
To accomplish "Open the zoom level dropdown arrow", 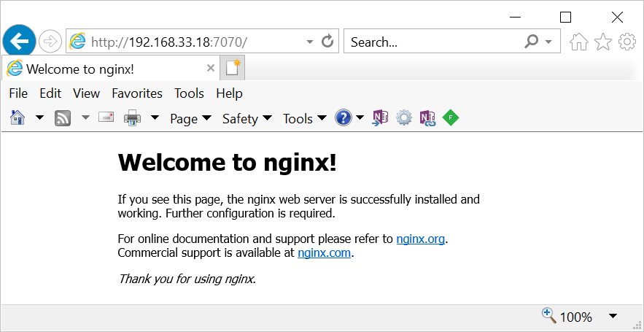I will (x=613, y=316).
